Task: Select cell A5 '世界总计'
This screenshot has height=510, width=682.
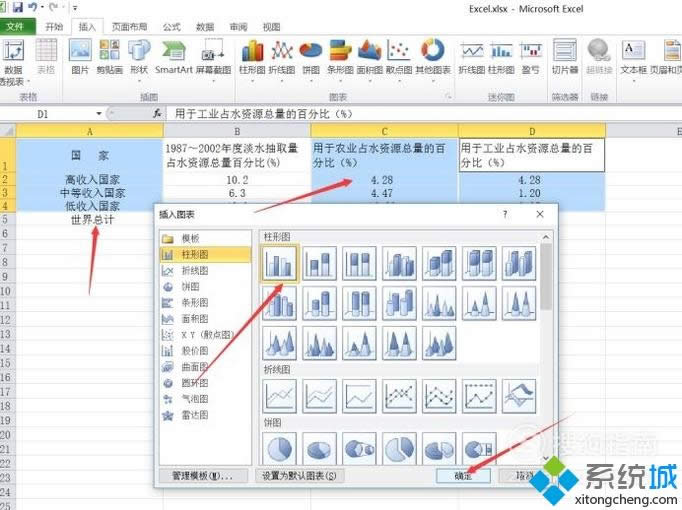Action: point(90,220)
